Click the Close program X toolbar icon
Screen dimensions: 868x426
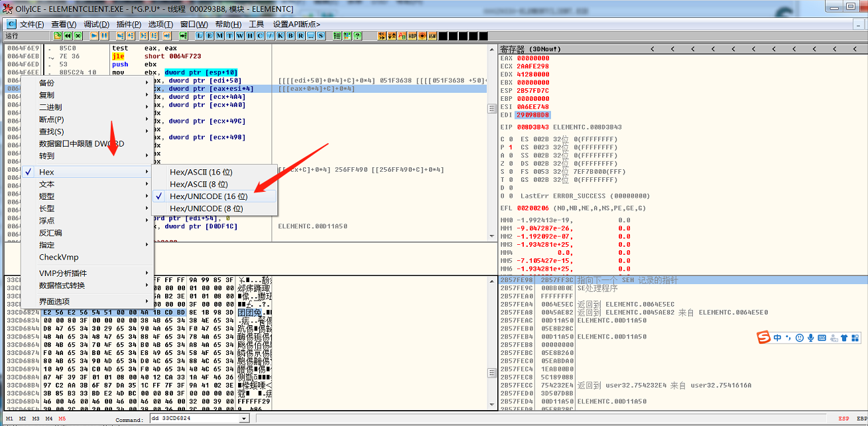pyautogui.click(x=78, y=35)
